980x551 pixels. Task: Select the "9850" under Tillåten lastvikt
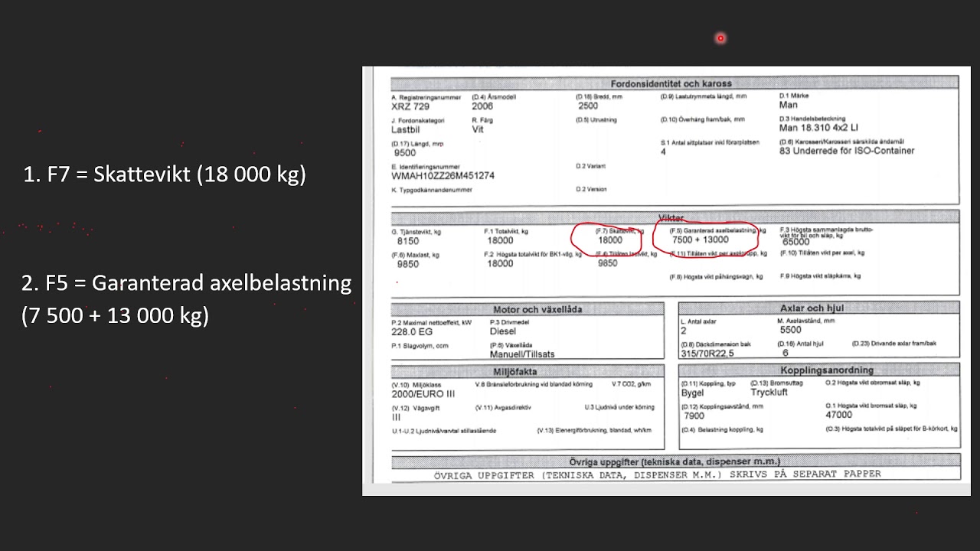pos(607,263)
